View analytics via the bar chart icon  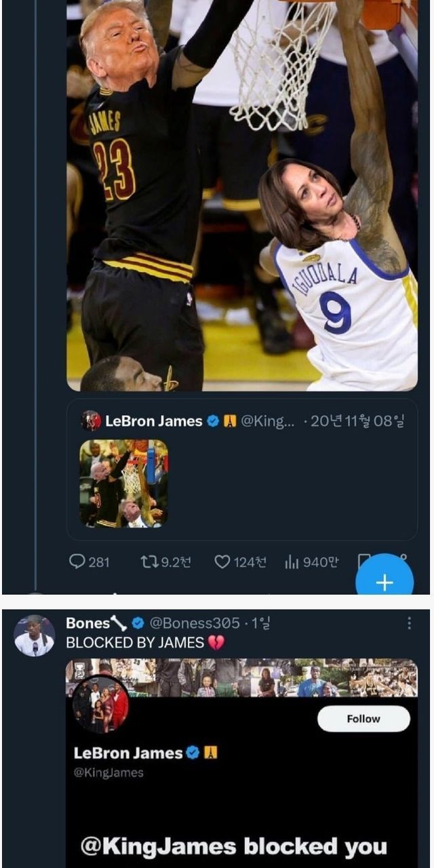point(292,562)
